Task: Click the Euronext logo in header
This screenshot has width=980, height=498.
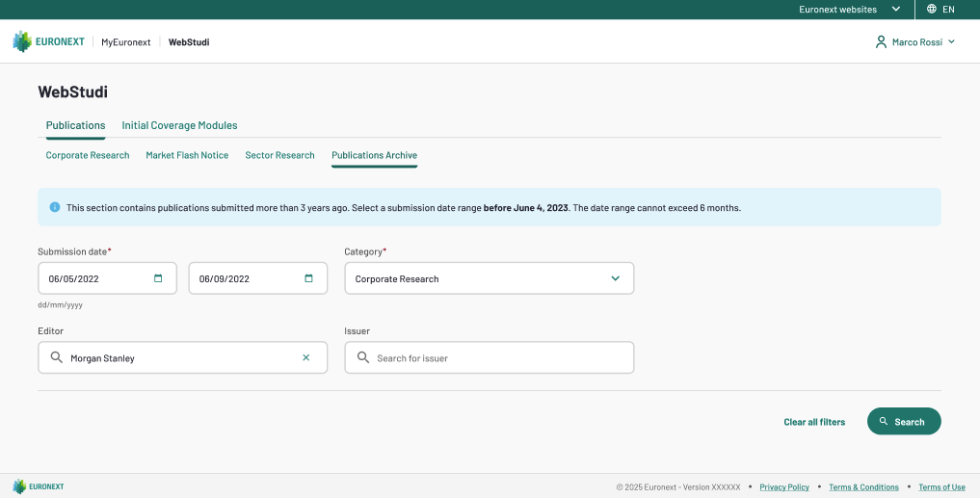Action: 48,41
